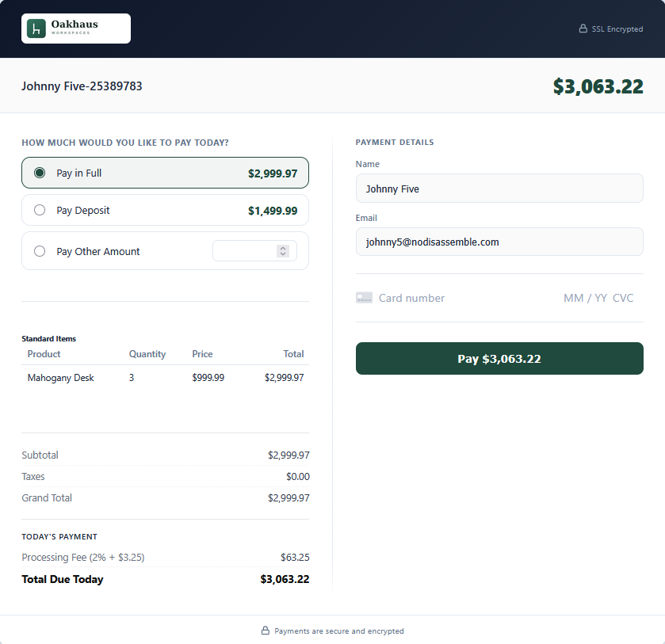Click the footer lock icon

pos(265,631)
